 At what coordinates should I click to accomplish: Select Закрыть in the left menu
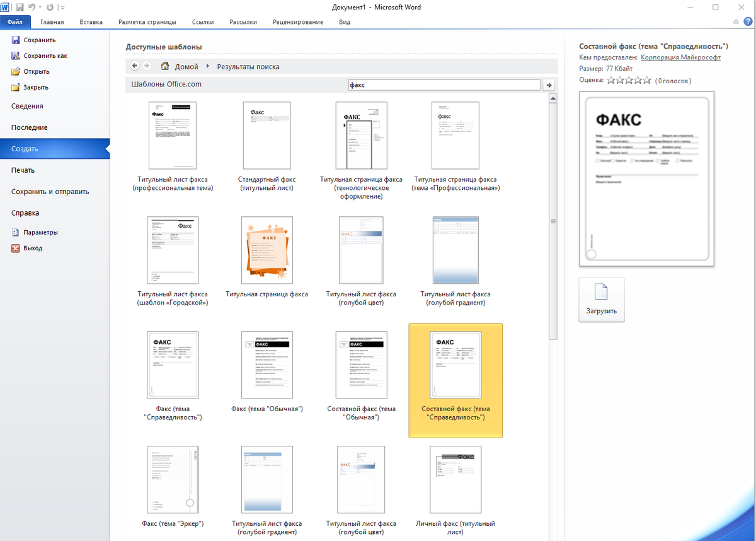[x=30, y=87]
